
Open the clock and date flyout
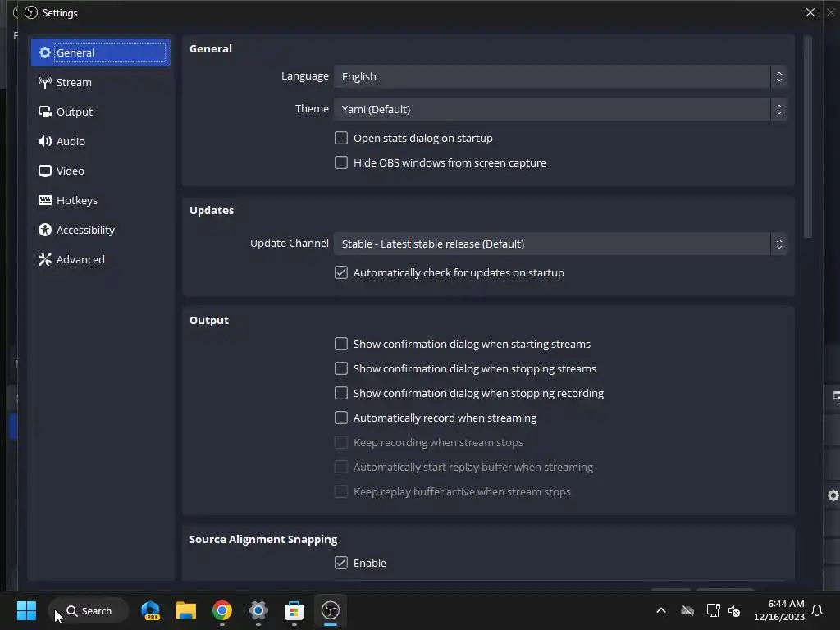point(778,610)
